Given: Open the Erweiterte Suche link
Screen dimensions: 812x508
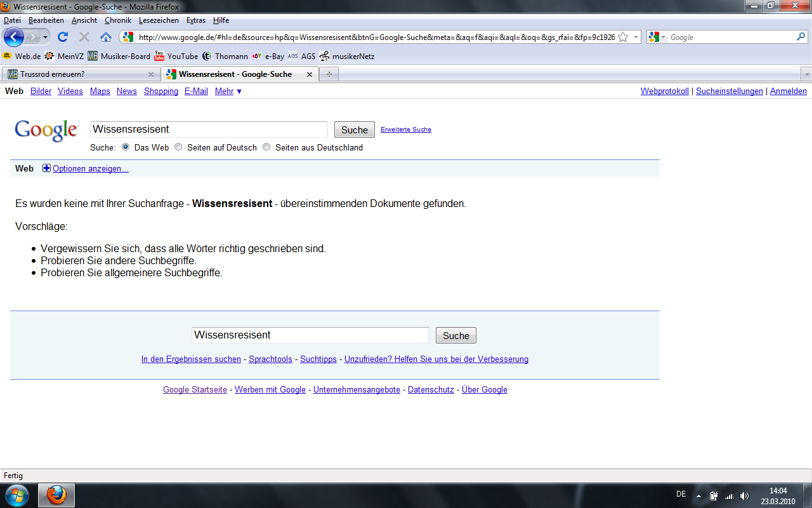Looking at the screenshot, I should [x=406, y=129].
